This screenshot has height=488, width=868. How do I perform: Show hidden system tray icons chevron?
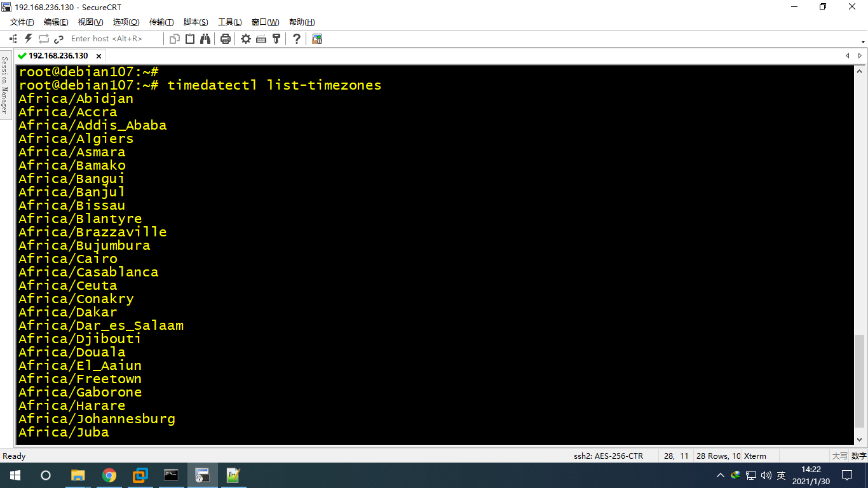click(720, 475)
